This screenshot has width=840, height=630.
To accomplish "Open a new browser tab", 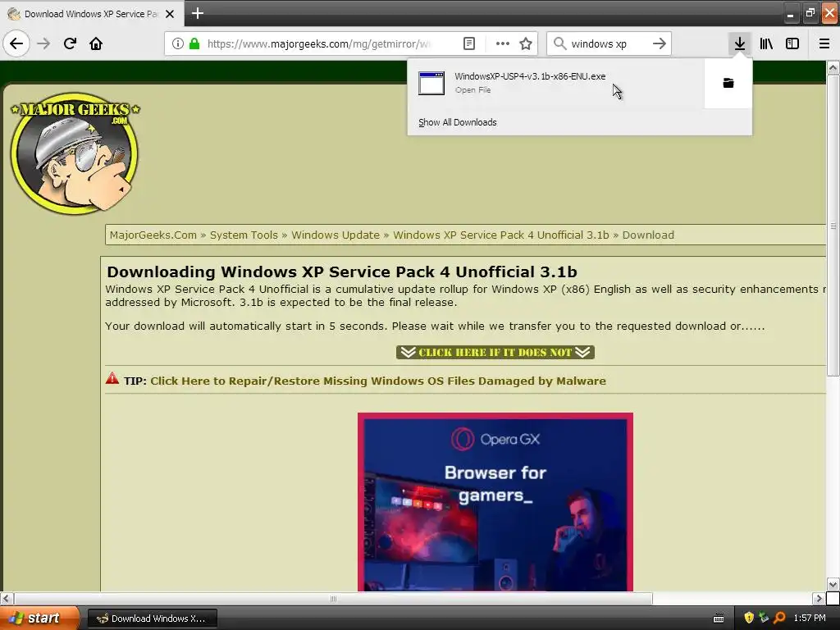I will tap(198, 13).
